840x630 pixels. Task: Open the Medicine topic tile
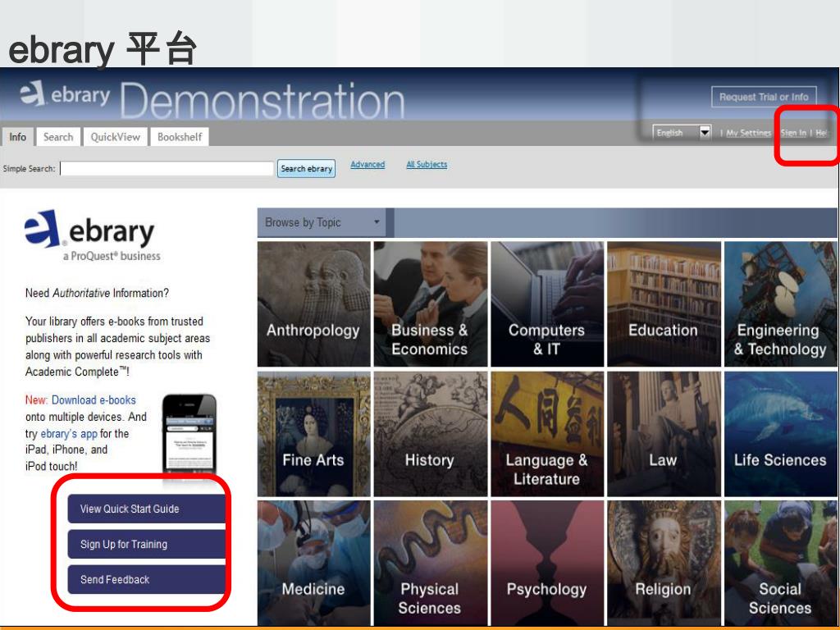point(314,563)
